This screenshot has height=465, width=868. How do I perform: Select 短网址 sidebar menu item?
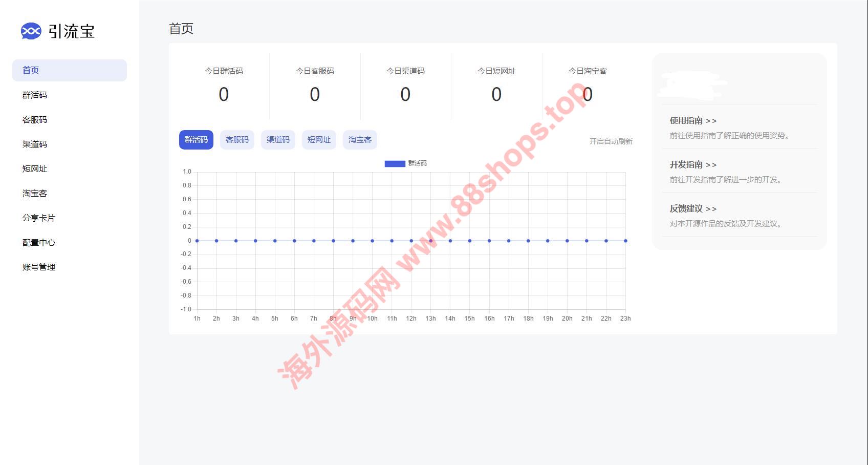coord(35,169)
